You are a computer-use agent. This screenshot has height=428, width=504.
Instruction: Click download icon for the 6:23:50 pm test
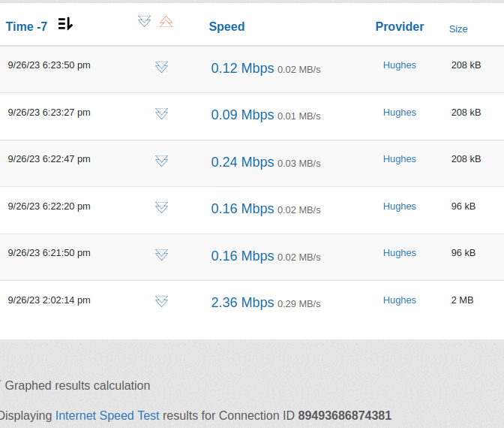coord(161,68)
